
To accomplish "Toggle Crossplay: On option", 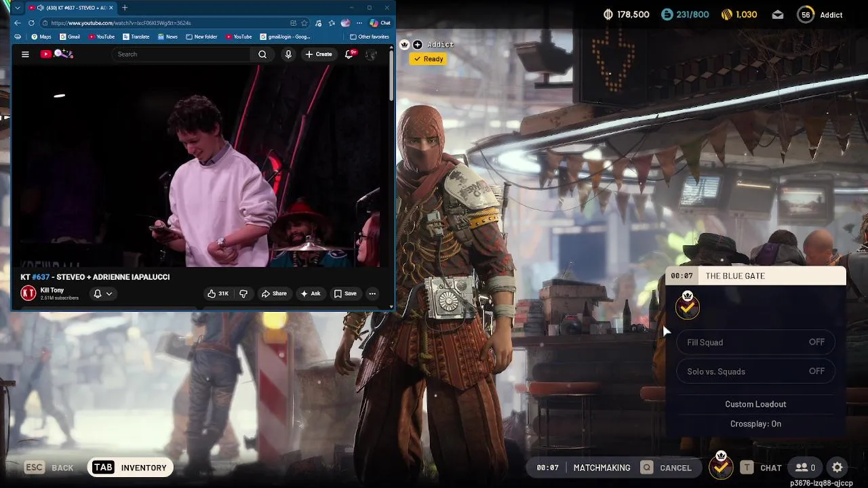I will tap(755, 424).
